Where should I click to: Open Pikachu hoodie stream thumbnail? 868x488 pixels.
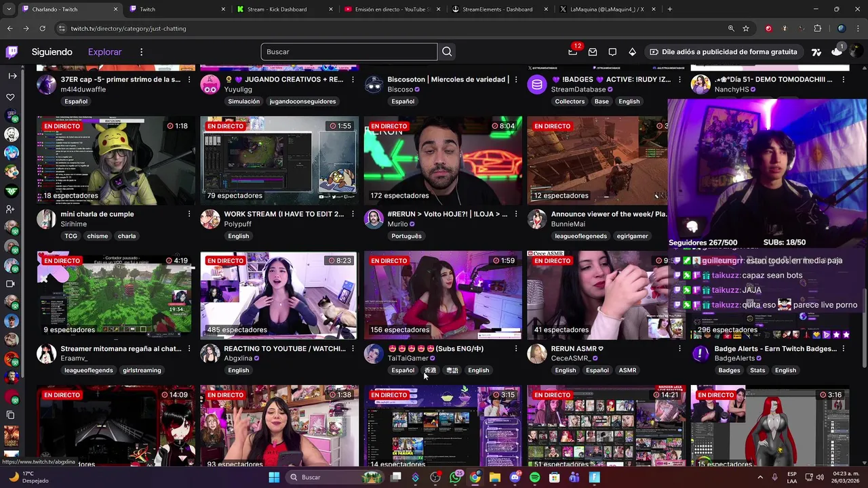click(116, 161)
